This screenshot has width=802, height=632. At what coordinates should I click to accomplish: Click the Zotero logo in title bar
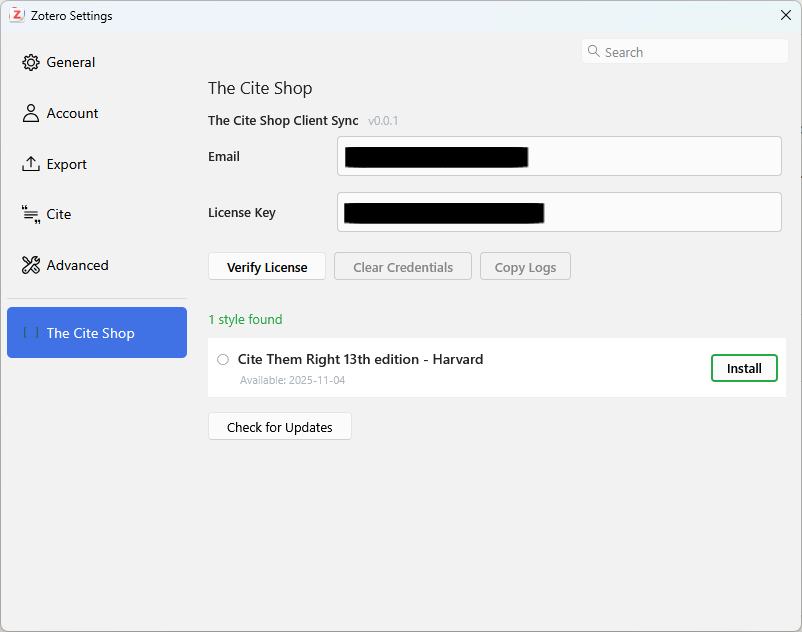[x=17, y=15]
